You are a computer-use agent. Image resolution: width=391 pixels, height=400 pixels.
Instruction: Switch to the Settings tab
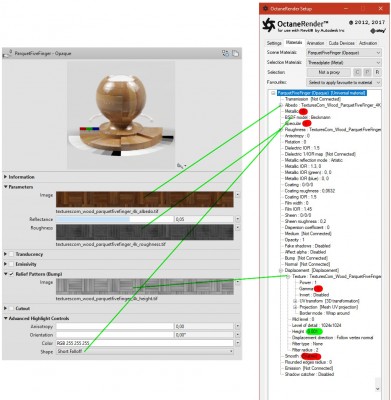[274, 43]
